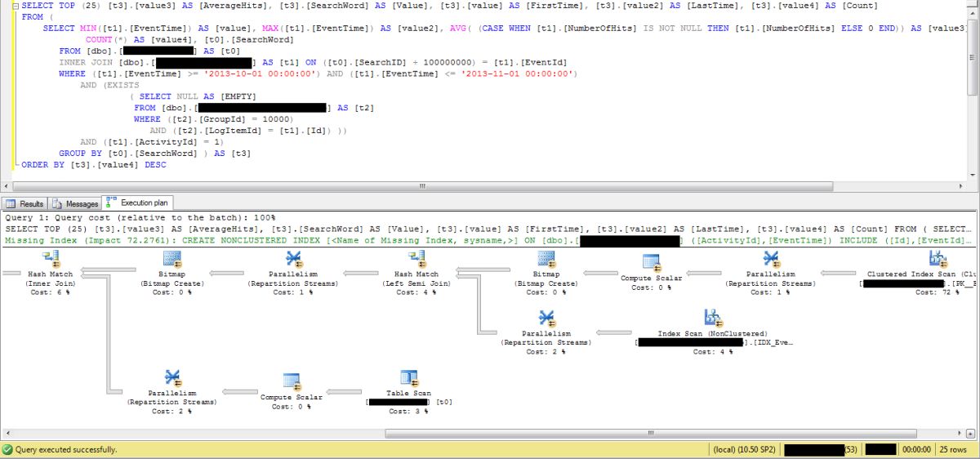
Task: Select the Parallelism icon beside Index Scan (NonClustered)
Action: pyautogui.click(x=546, y=318)
